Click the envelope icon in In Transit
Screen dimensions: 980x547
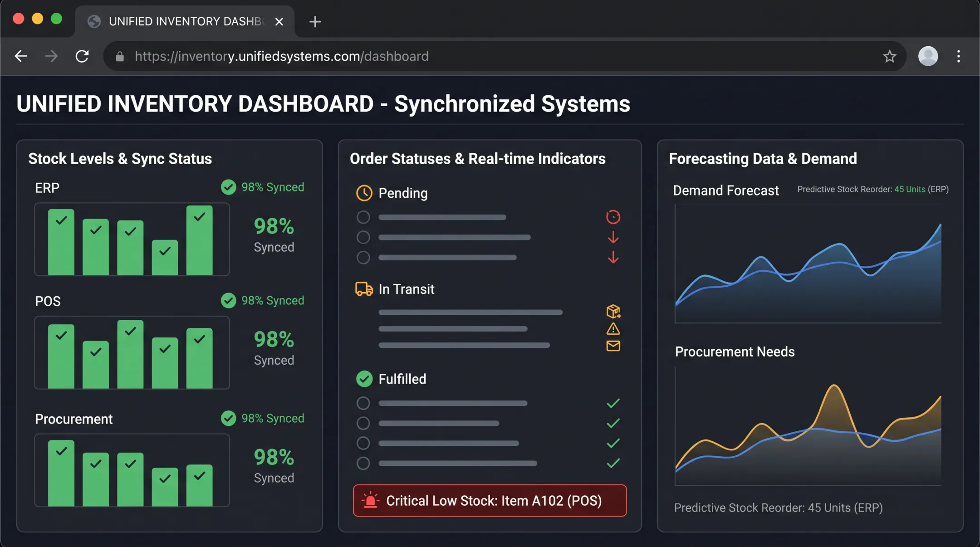click(x=613, y=346)
